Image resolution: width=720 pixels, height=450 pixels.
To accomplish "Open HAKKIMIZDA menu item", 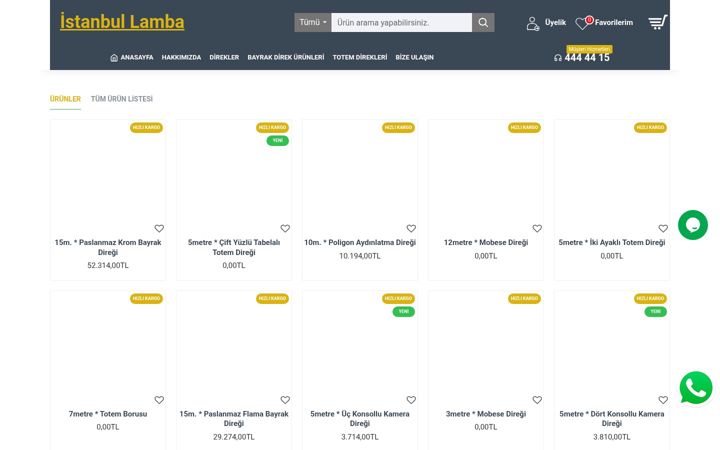I will pyautogui.click(x=181, y=57).
